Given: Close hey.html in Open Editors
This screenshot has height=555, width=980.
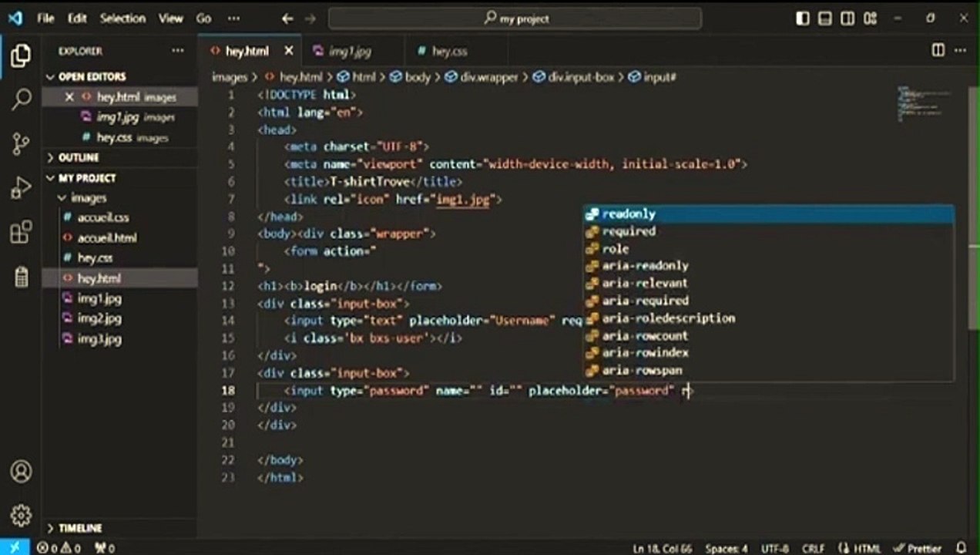Looking at the screenshot, I should coord(69,97).
